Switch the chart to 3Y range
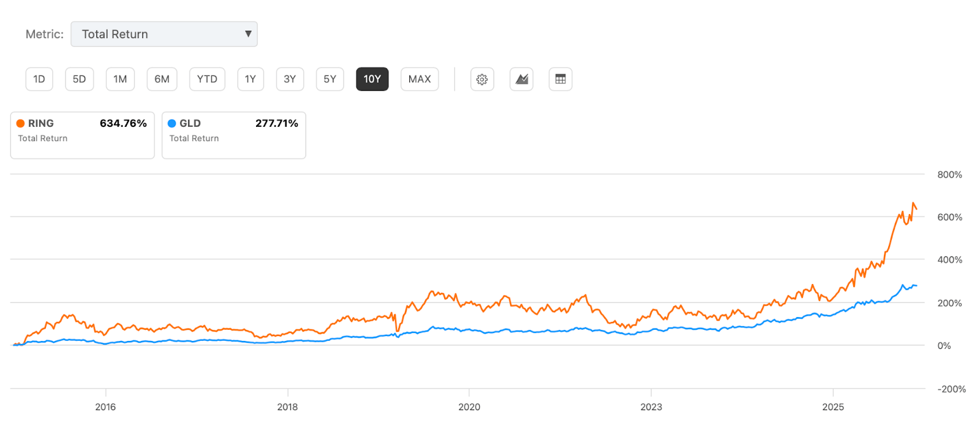 [x=290, y=79]
